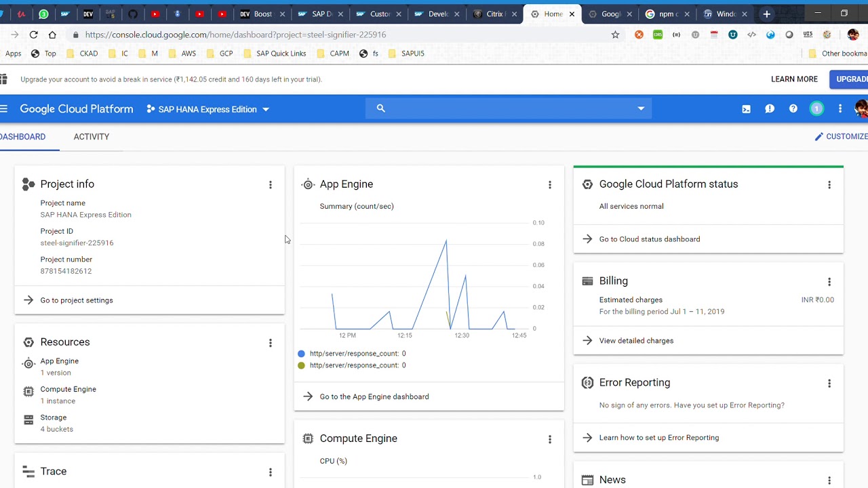
Task: Click the Upgrade button
Action: pos(849,79)
